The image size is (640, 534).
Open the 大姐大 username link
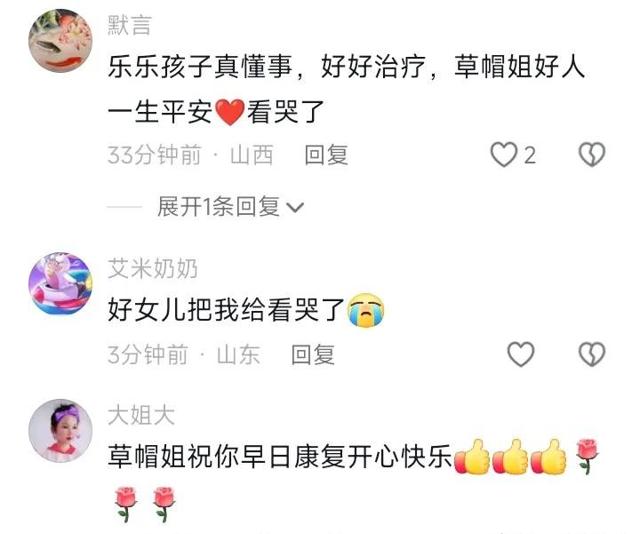pyautogui.click(x=141, y=415)
